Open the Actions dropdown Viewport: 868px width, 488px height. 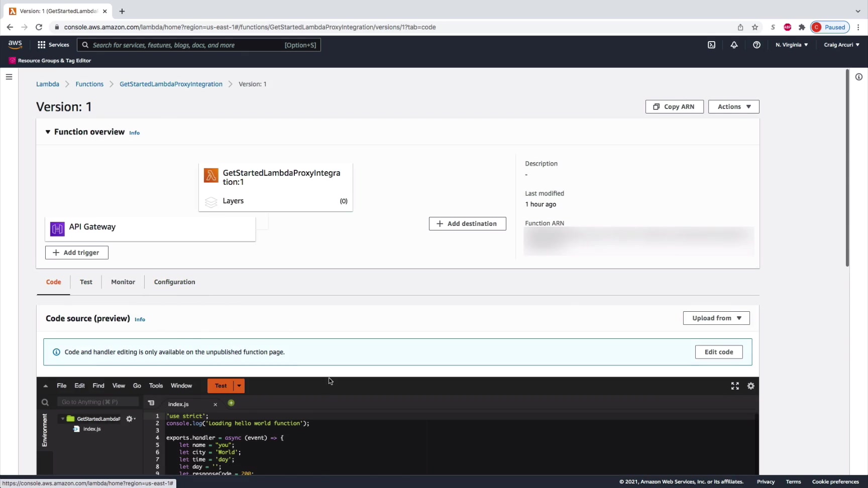(x=733, y=106)
